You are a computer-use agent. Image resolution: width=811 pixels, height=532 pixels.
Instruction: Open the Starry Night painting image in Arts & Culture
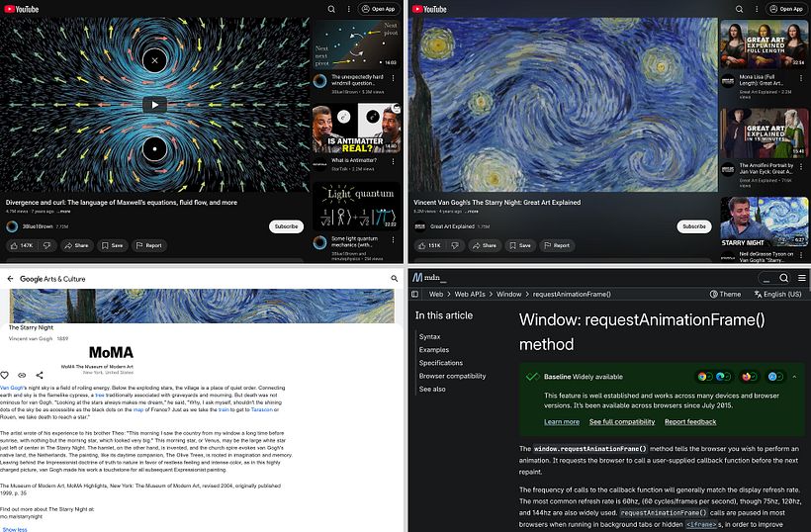click(202, 306)
